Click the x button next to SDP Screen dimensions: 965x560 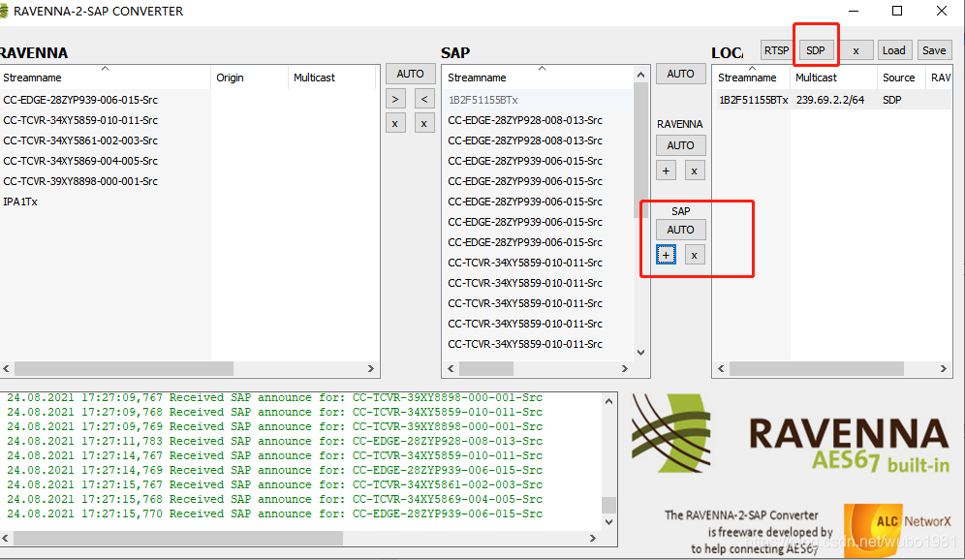coord(856,50)
